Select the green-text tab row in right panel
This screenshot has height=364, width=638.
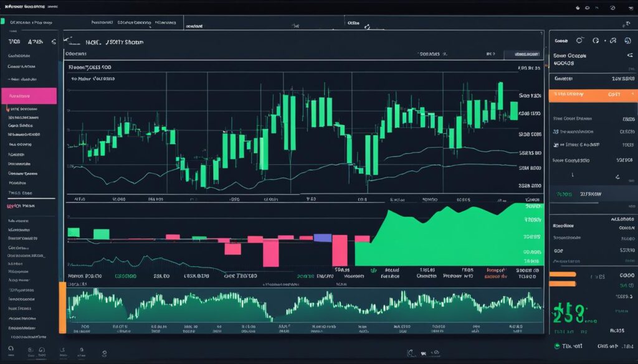(593, 194)
